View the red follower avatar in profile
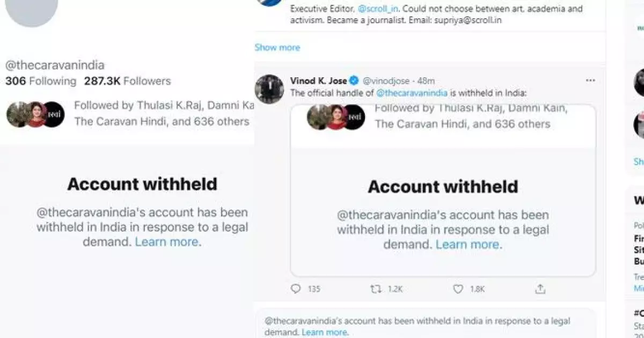 [36, 114]
